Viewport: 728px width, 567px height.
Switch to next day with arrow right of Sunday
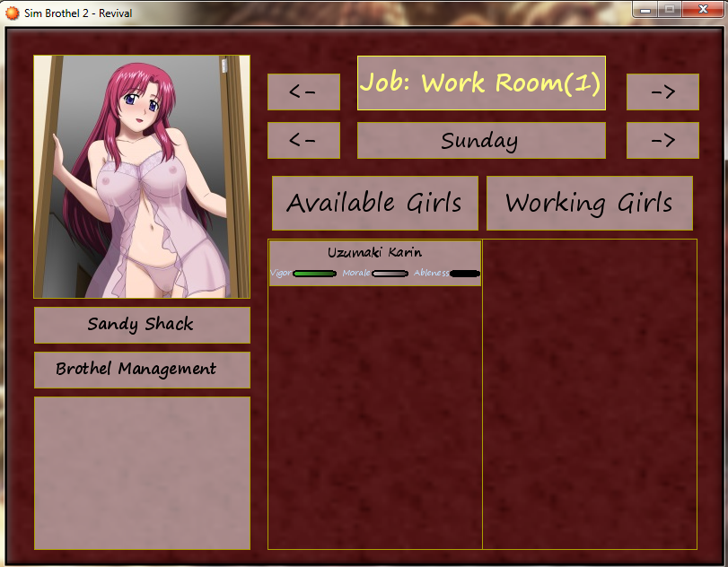[662, 141]
